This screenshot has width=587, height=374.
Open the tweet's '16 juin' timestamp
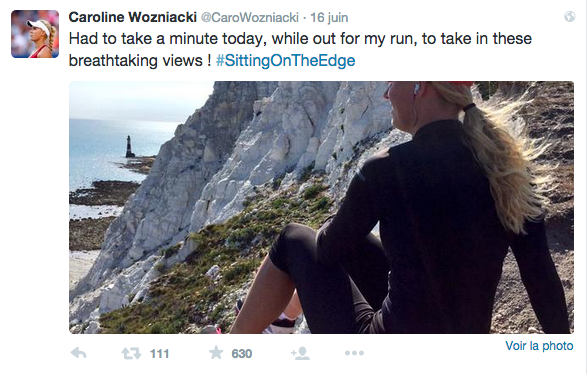tap(329, 18)
